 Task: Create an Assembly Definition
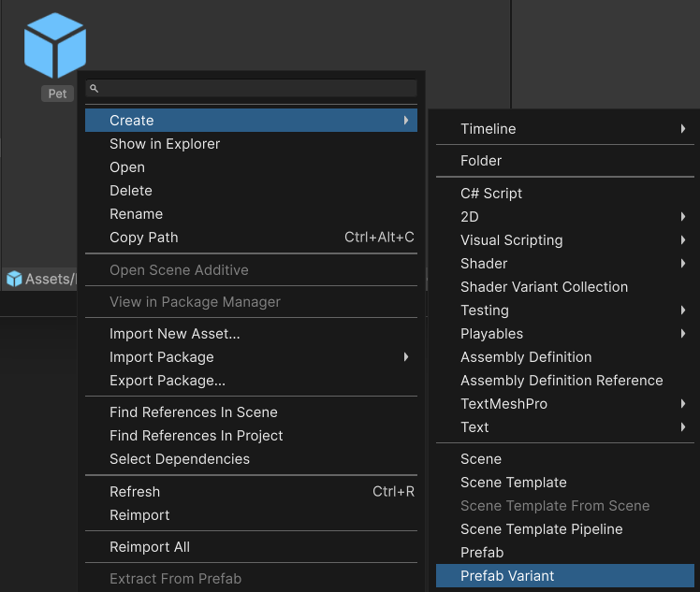[x=564, y=357]
